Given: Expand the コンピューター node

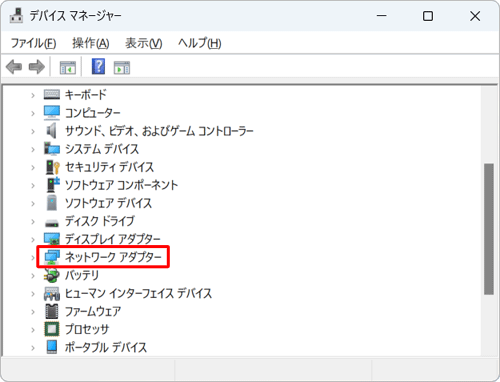Looking at the screenshot, I should click(x=33, y=113).
